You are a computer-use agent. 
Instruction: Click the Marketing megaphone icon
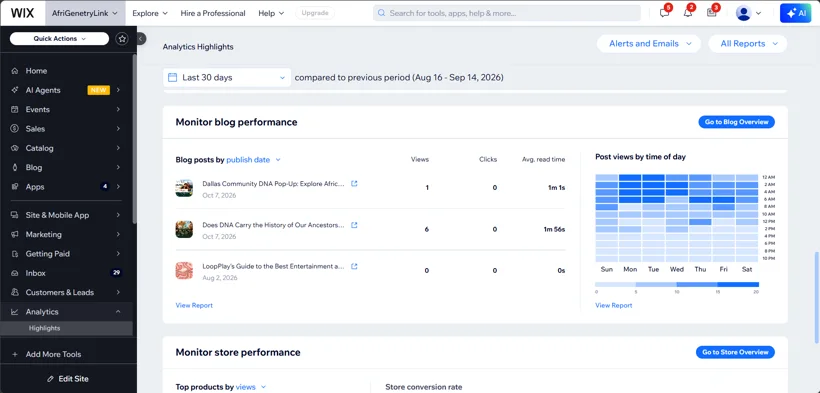pyautogui.click(x=15, y=234)
